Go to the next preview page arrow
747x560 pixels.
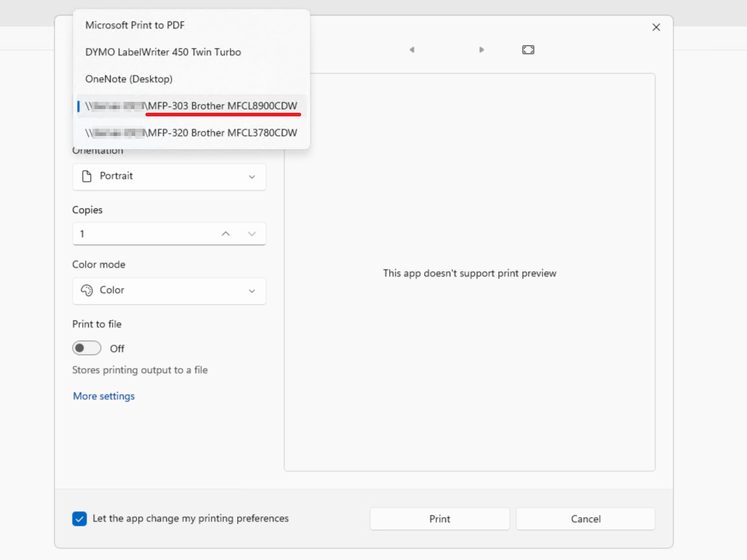point(482,49)
